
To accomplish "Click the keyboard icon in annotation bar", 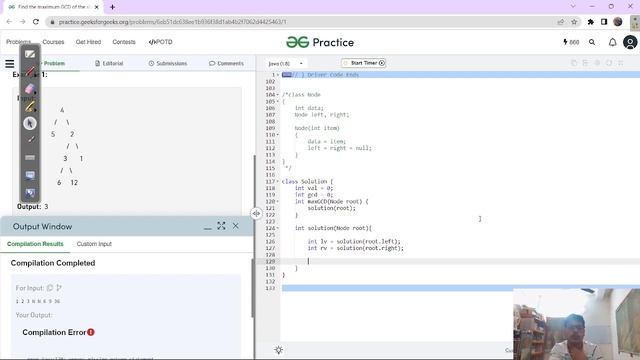I will click(x=30, y=158).
